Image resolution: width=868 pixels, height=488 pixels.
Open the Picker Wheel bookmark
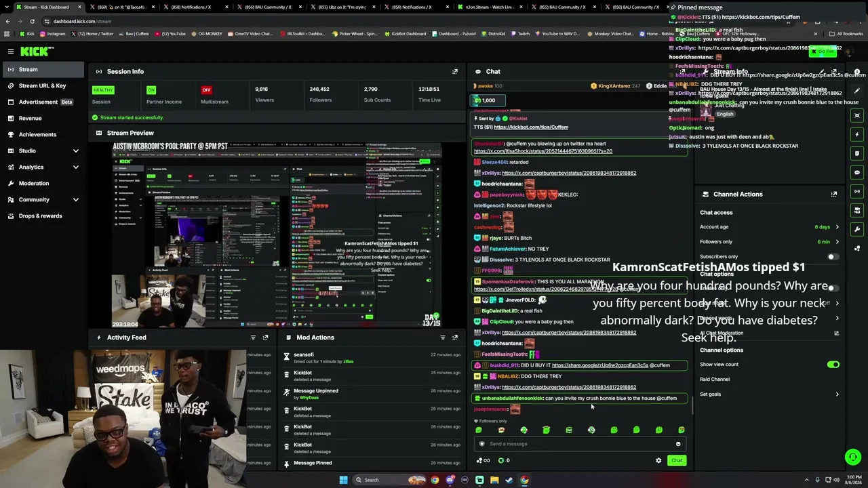pos(357,34)
